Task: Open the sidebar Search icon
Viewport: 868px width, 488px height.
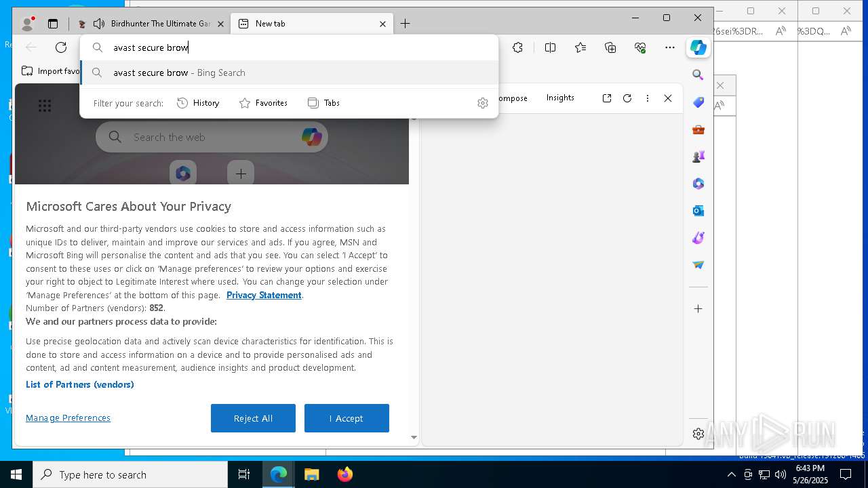Action: tap(698, 75)
